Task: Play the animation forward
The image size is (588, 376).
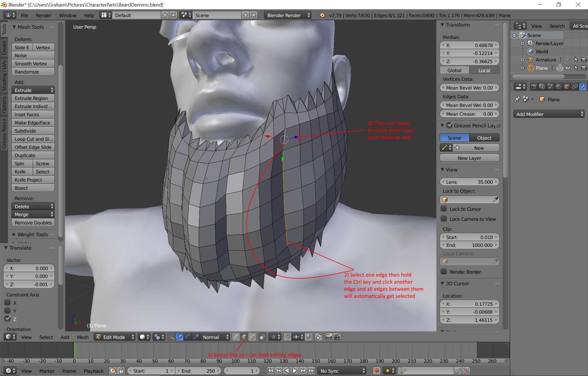Action: [295, 371]
